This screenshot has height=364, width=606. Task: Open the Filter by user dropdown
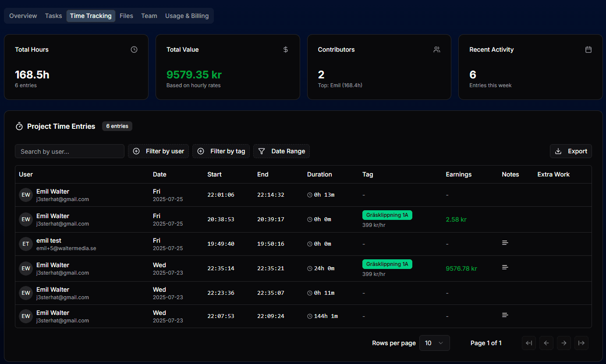point(159,151)
